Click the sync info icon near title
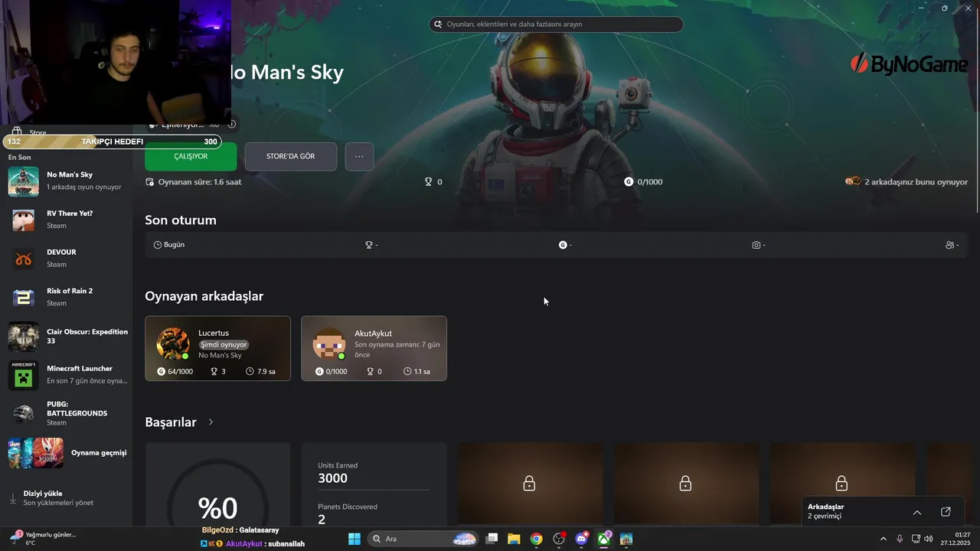980x551 pixels. click(x=231, y=124)
